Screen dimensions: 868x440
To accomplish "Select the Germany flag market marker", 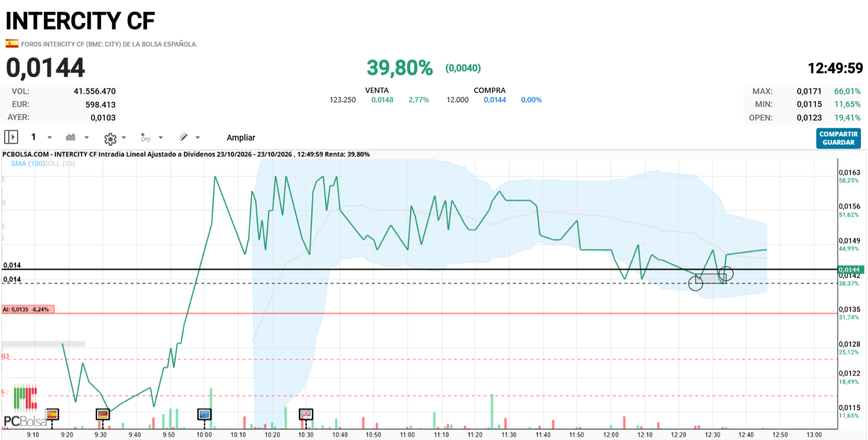I will point(103,414).
